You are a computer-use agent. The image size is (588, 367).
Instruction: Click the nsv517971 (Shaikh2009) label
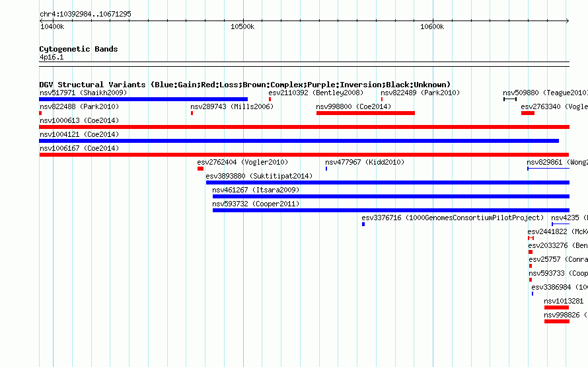tap(83, 93)
